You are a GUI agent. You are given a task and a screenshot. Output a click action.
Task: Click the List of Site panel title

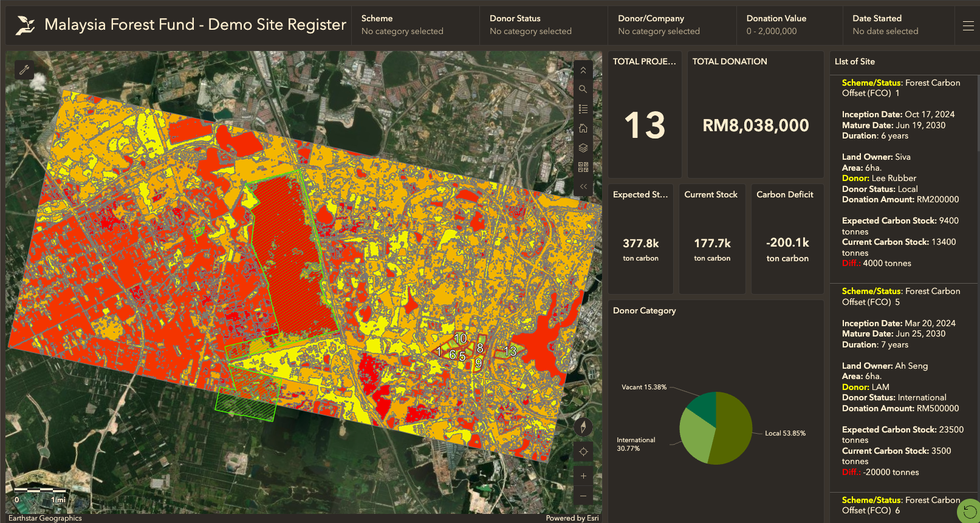pyautogui.click(x=855, y=61)
